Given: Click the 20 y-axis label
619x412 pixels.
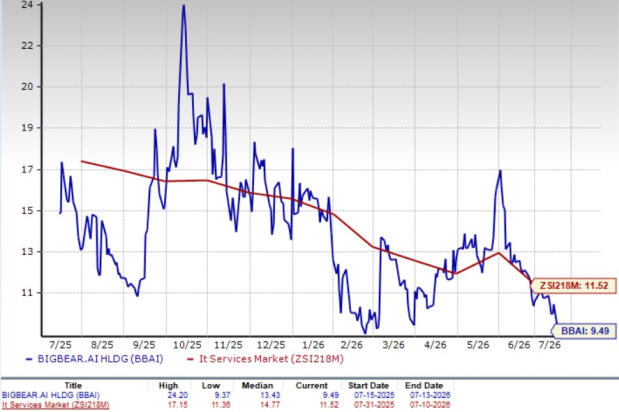Looking at the screenshot, I should point(26,86).
